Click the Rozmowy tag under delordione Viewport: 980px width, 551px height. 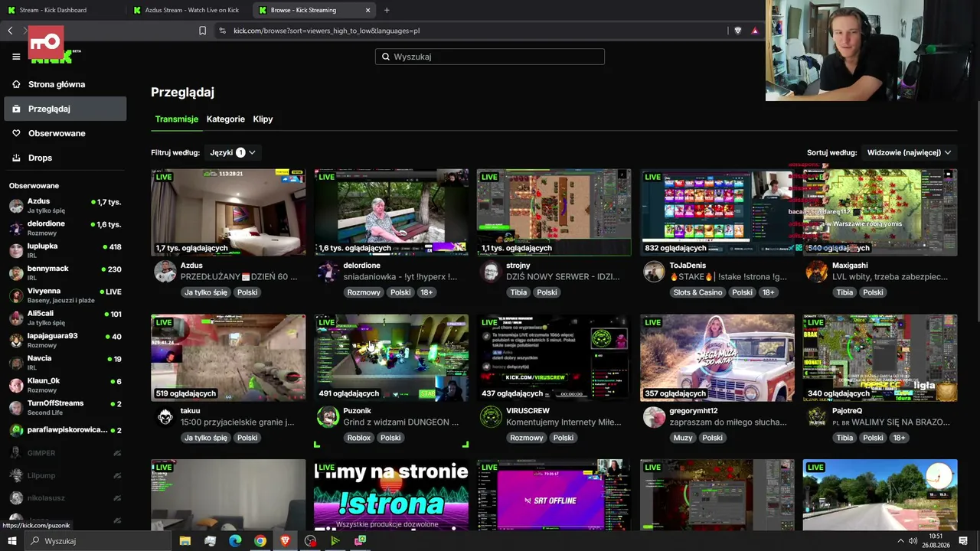coord(364,292)
